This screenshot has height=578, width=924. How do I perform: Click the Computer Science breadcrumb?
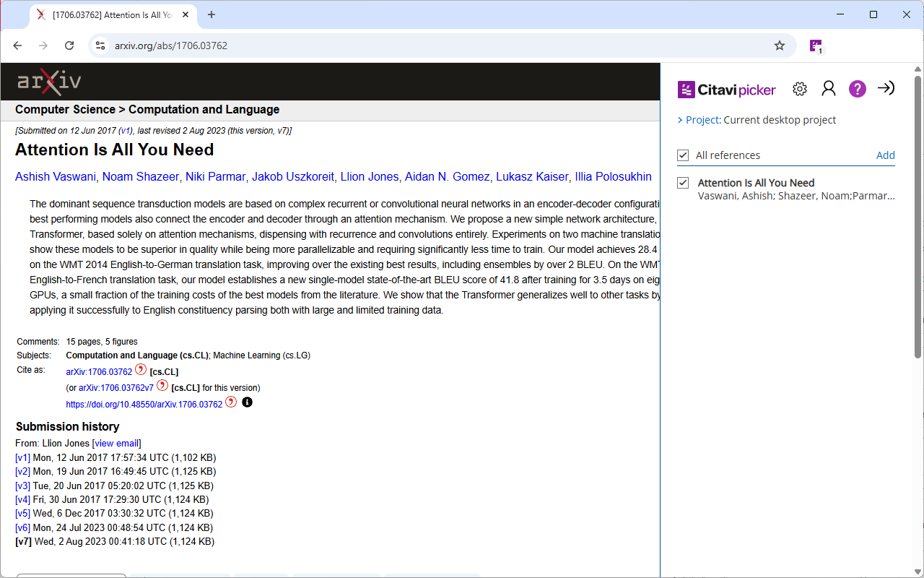coord(65,110)
